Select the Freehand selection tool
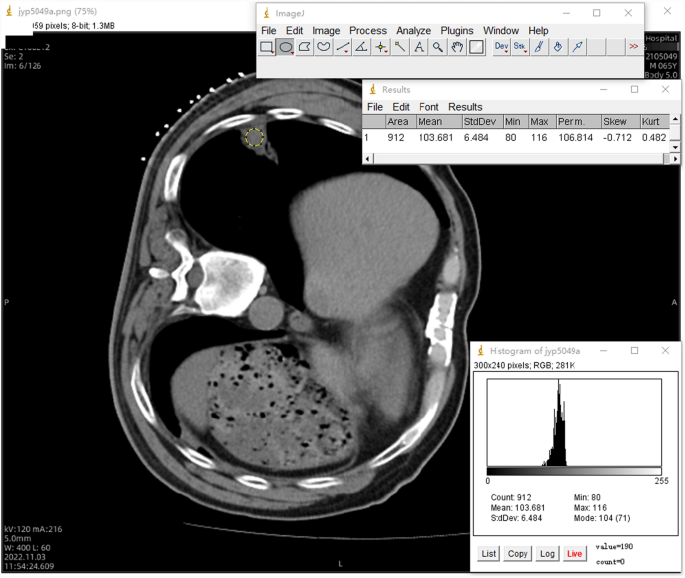This screenshot has height=578, width=685. (324, 47)
